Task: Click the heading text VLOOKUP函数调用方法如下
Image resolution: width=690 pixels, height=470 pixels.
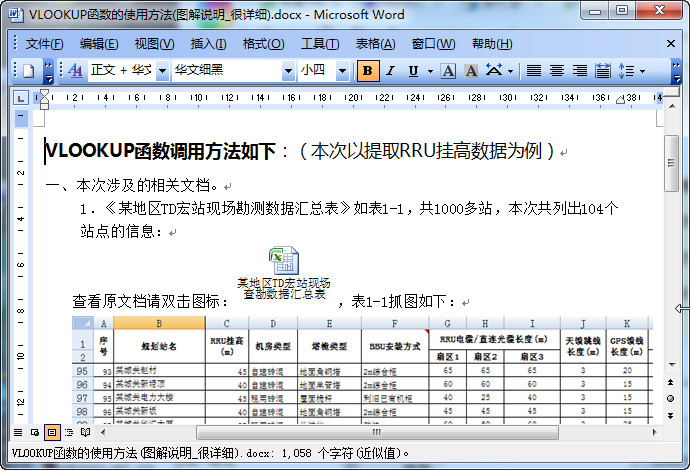Action: (160, 151)
